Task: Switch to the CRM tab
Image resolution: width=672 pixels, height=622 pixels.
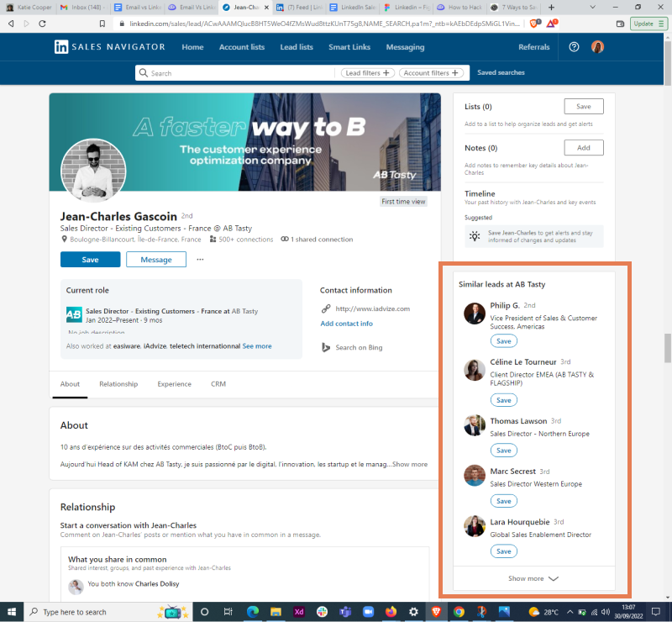Action: point(218,384)
